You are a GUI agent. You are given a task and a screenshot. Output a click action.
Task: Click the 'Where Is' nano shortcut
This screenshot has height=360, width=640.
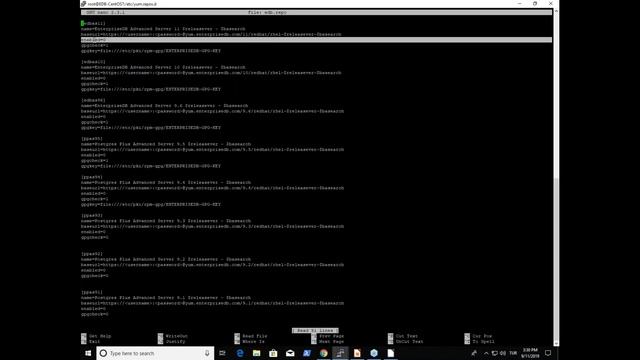coord(249,341)
